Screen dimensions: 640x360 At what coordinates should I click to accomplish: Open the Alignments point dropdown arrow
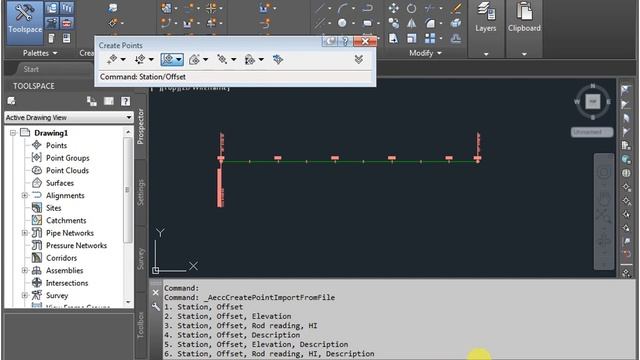point(179,60)
